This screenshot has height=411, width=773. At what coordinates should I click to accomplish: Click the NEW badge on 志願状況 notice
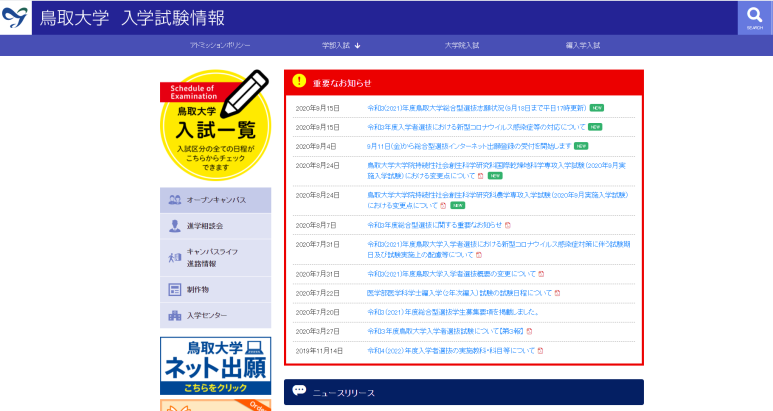tap(597, 108)
